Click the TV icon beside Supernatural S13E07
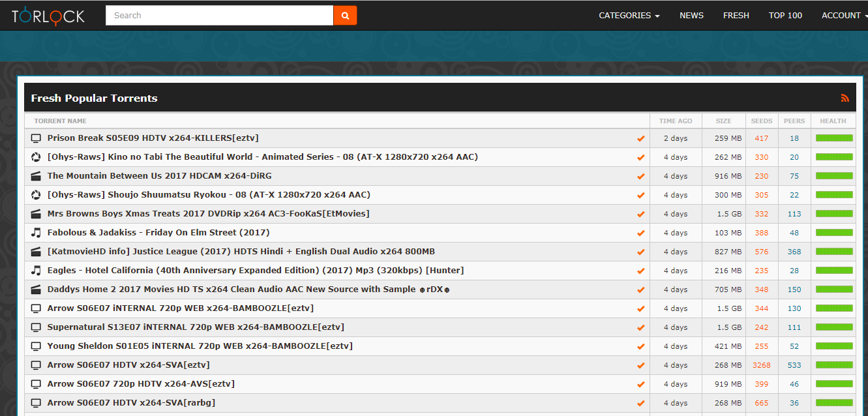Image resolution: width=868 pixels, height=416 pixels. (x=36, y=327)
